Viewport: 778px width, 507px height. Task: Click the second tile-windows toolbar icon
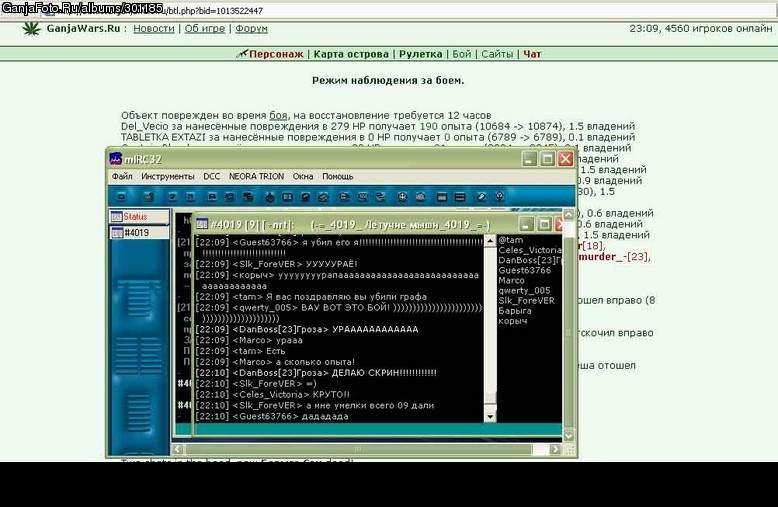click(x=460, y=197)
